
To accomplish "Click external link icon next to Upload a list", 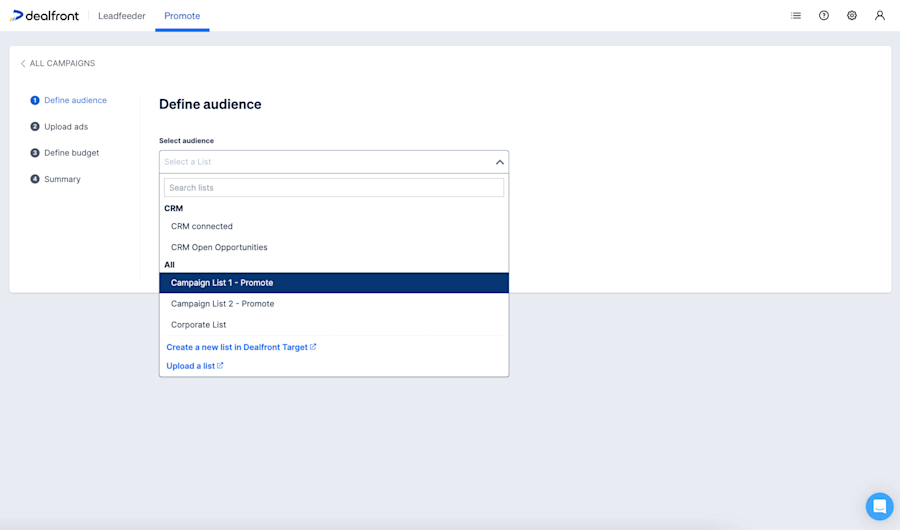I will click(220, 365).
